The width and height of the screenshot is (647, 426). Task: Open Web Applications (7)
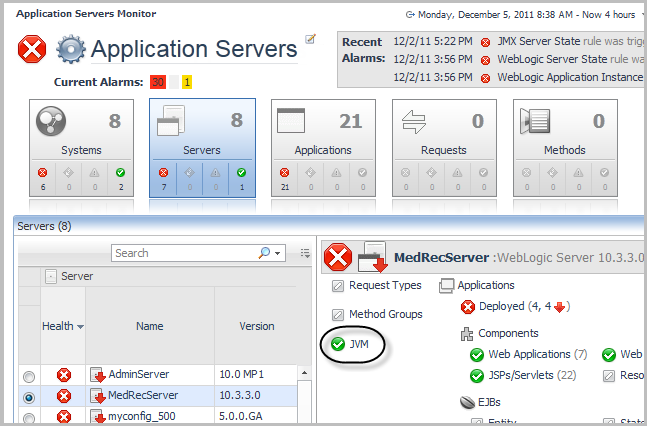pos(538,354)
